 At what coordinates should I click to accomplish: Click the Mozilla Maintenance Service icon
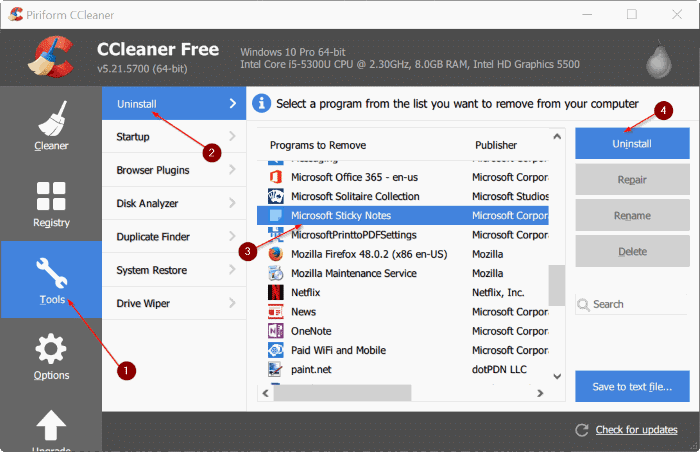coord(275,273)
